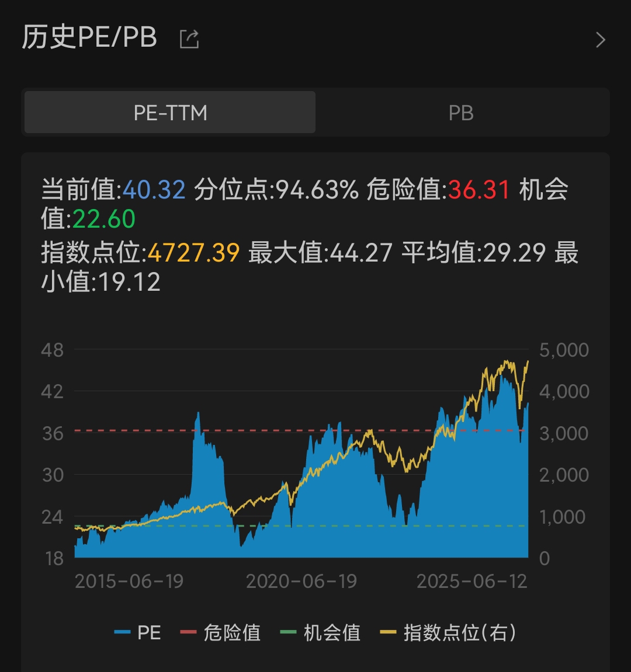Click the 2015-06-19 date axis label
This screenshot has height=672, width=631.
[129, 582]
